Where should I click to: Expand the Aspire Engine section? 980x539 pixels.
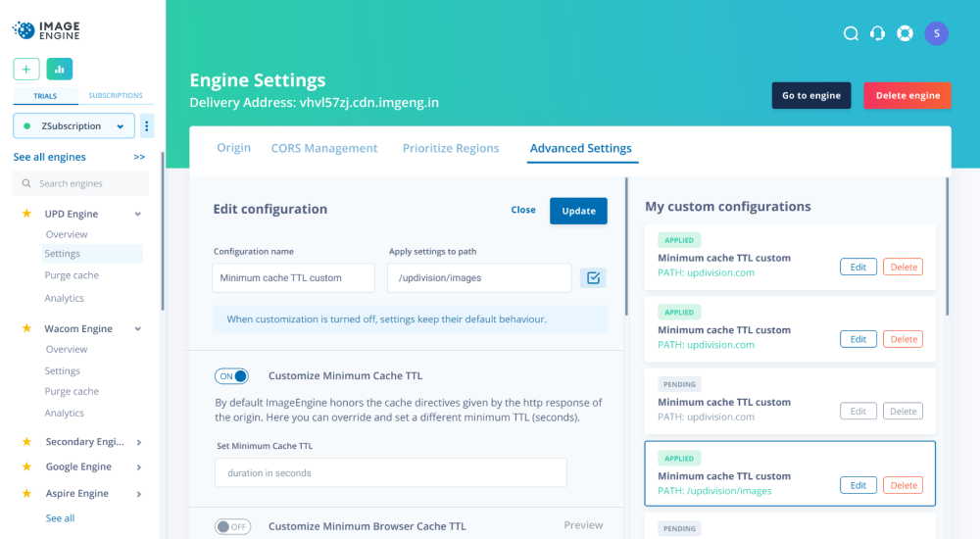[x=139, y=494]
